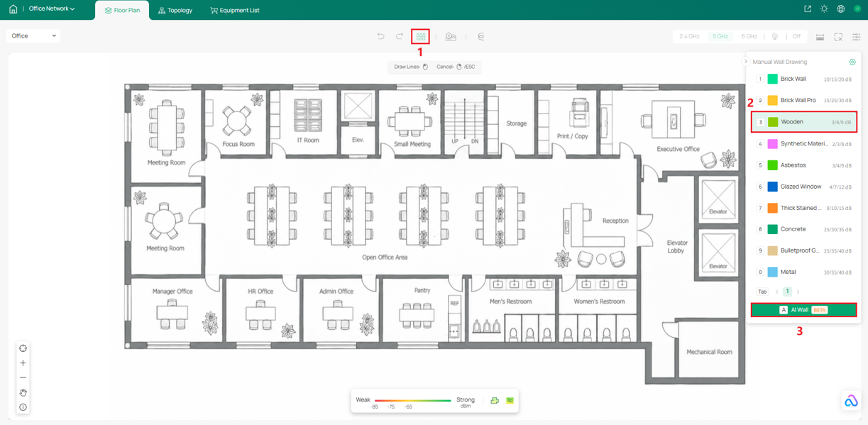Viewport: 868px width, 425px height.
Task: Click the Glazed Window 4/7/12 dB value
Action: pos(839,187)
